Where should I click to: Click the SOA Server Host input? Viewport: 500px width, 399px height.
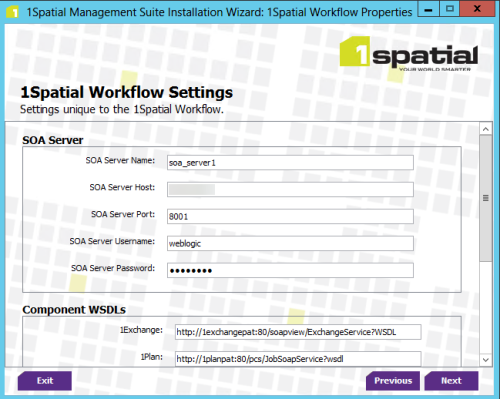click(290, 190)
